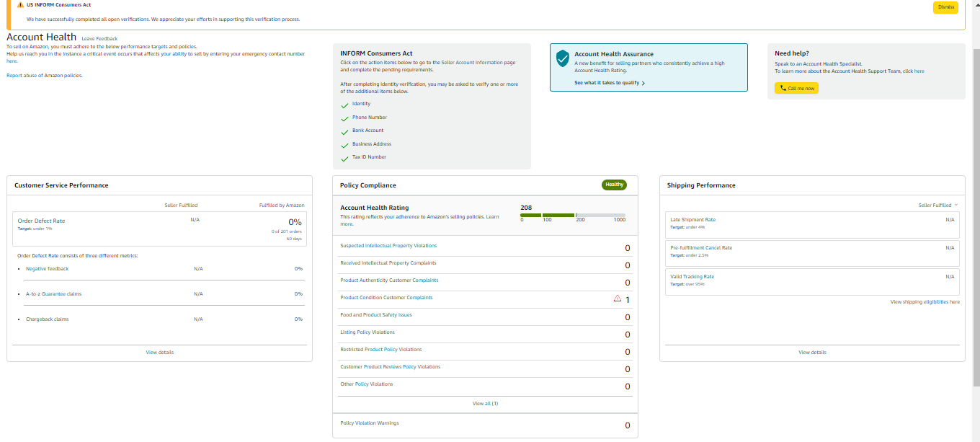Screen dimensions: 980x442
Task: Click the Customer Service Performance heading
Action: [61, 185]
